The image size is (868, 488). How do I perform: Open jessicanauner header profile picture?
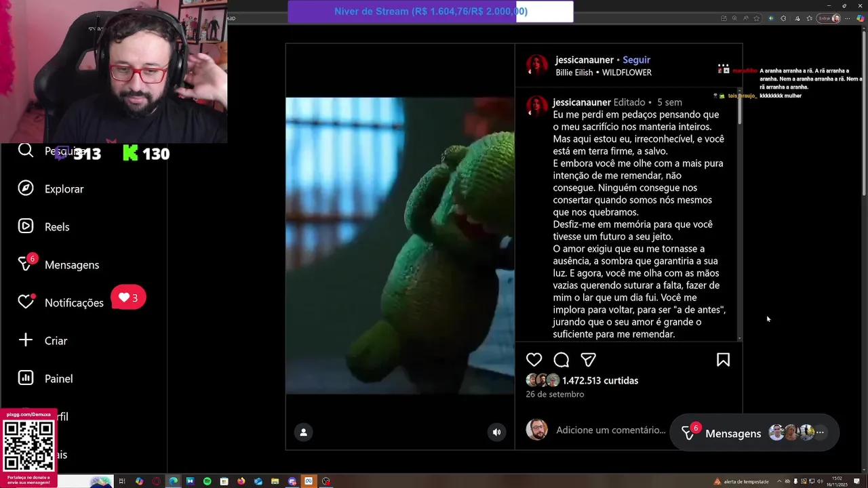(x=537, y=66)
